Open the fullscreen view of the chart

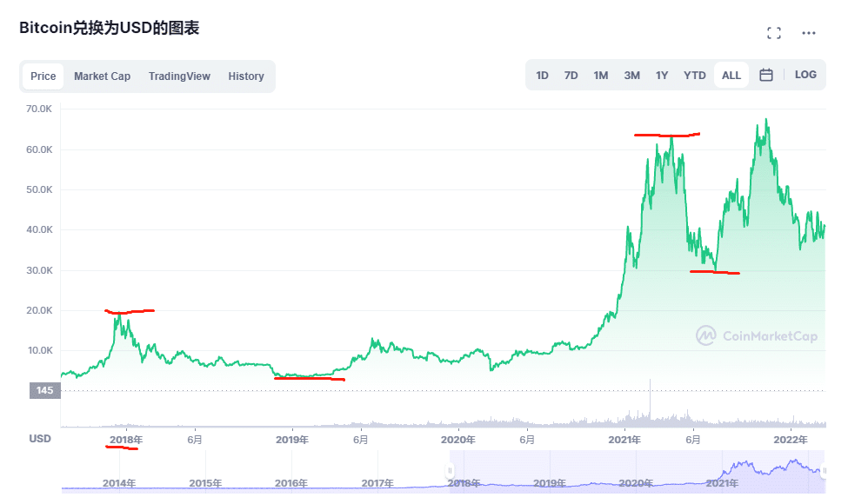tap(773, 32)
